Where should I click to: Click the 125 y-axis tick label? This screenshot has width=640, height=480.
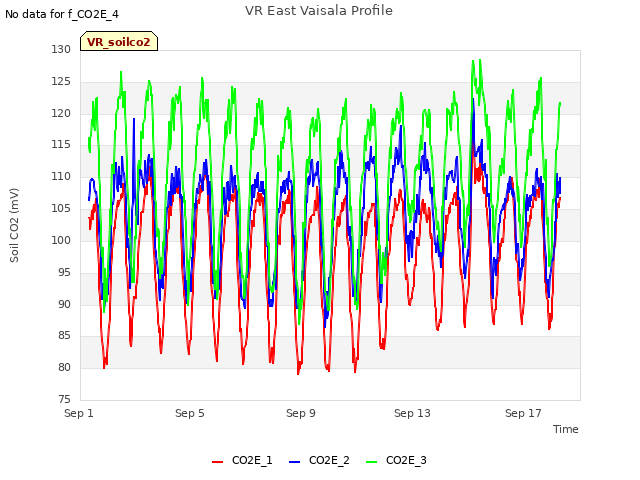[61, 81]
